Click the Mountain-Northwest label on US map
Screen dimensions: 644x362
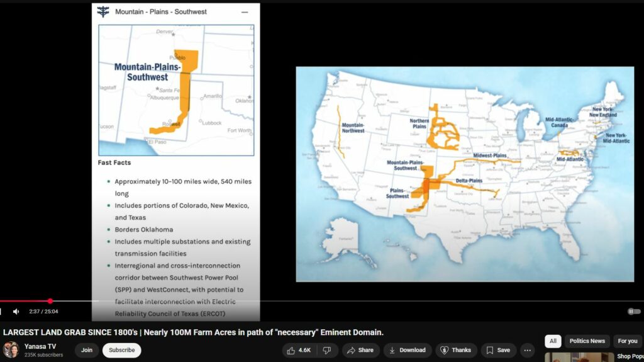pos(353,128)
